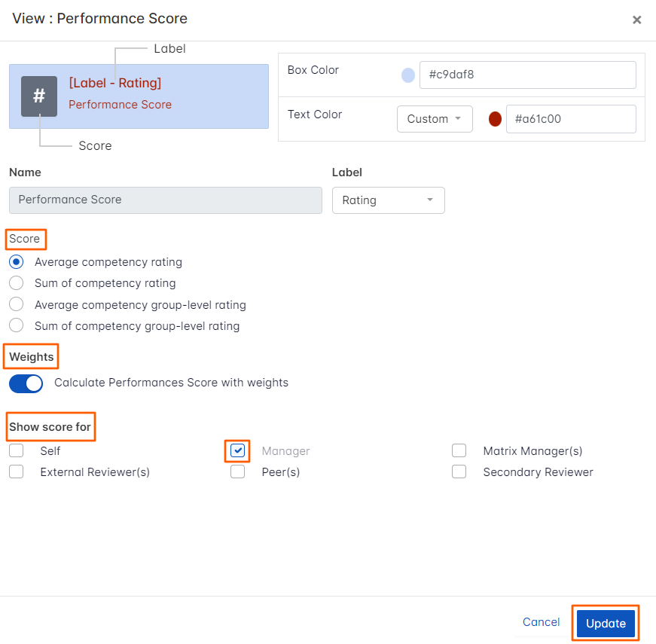656x644 pixels.
Task: Click the light blue box color swatch
Action: 408,75
